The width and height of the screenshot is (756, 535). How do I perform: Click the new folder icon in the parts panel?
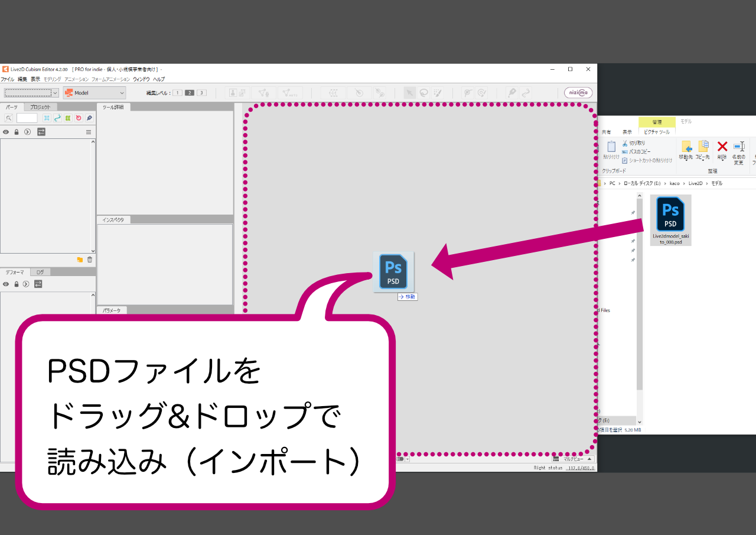pyautogui.click(x=80, y=260)
